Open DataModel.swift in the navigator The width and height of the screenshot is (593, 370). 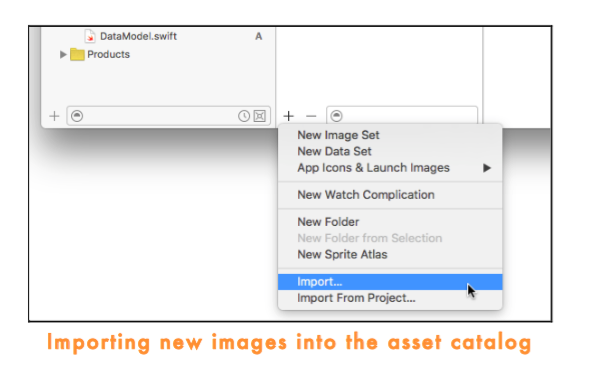(x=138, y=36)
